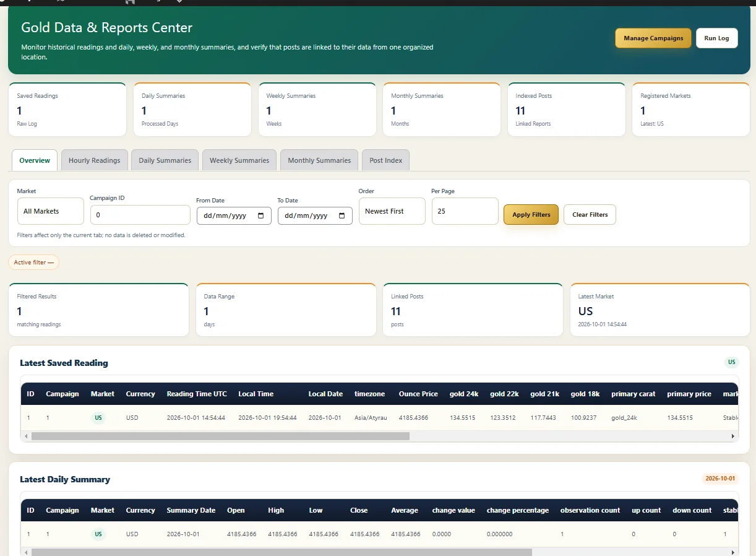Click the Indexed Posts summary card
Screen dimensions: 756x556
[x=567, y=110]
